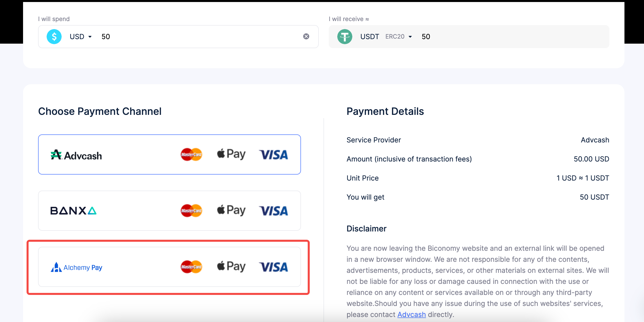Open the USD currency dropdown
The image size is (644, 322).
[81, 37]
